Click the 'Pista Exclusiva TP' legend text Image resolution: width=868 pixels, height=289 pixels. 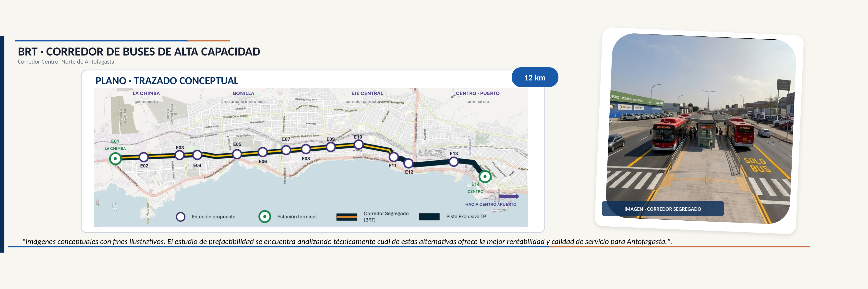466,217
